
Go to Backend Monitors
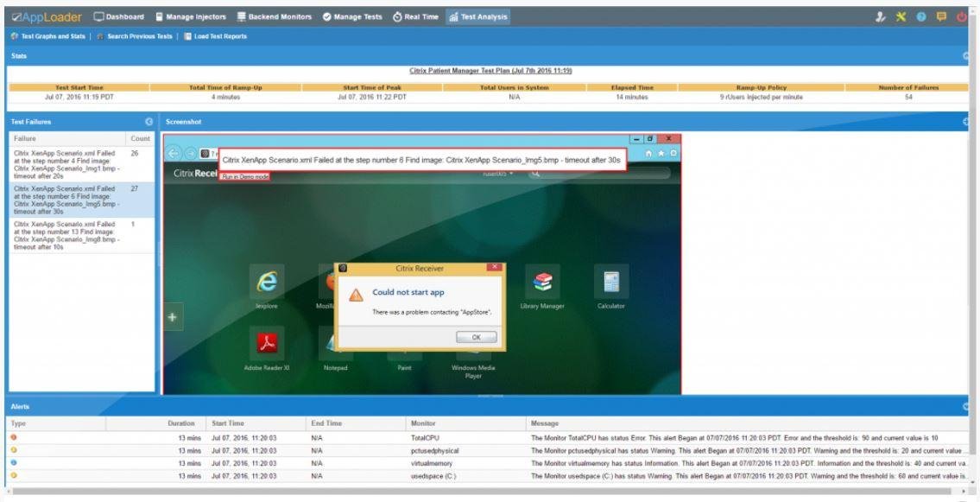275,17
